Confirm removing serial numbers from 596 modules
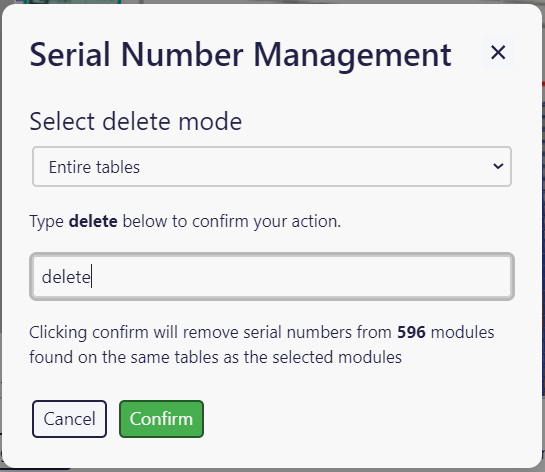Screen dimensions: 545x472 [161, 419]
